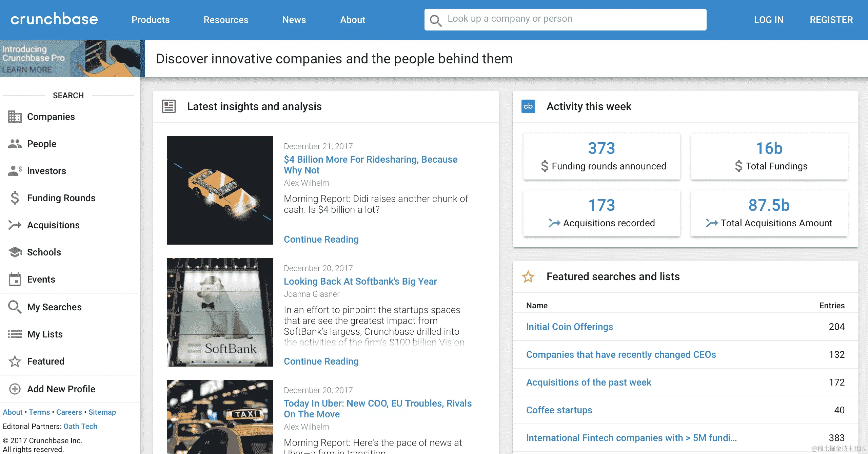Click the Schools graduation cap icon

pyautogui.click(x=15, y=252)
